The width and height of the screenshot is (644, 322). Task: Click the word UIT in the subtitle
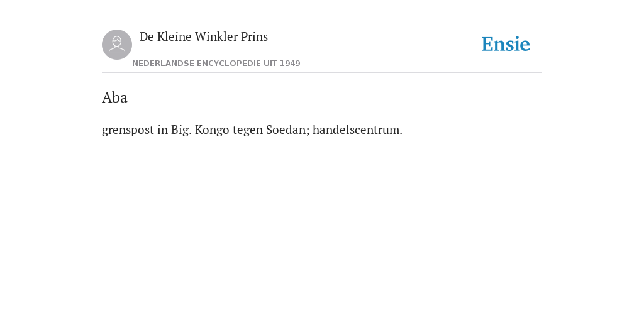(270, 64)
